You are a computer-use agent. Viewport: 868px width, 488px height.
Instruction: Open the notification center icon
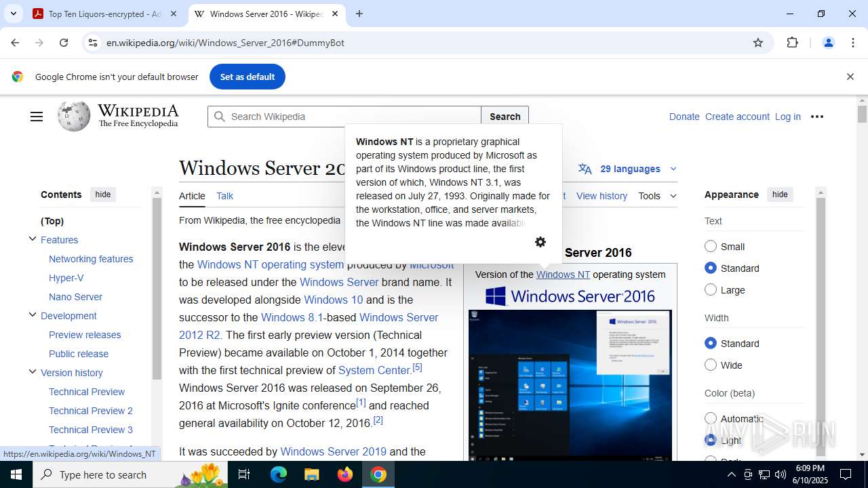point(846,474)
